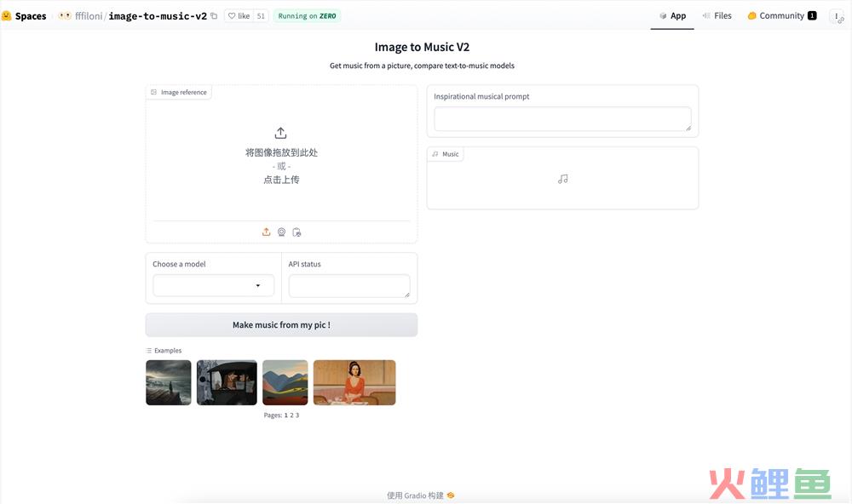Open the Community tab
The width and height of the screenshot is (852, 504).
(x=782, y=15)
